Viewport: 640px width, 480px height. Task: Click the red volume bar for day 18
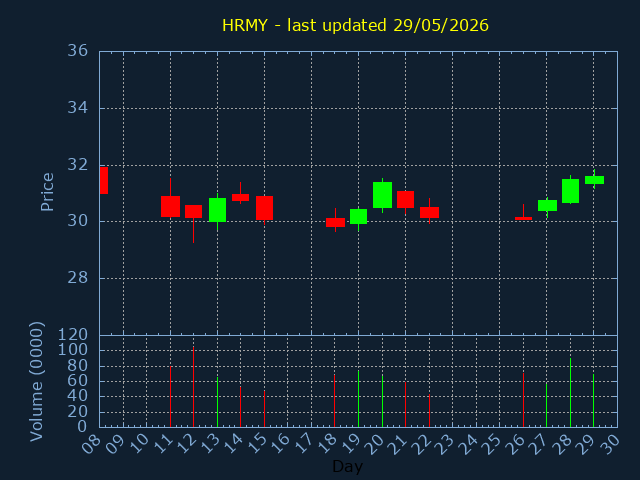(x=334, y=401)
